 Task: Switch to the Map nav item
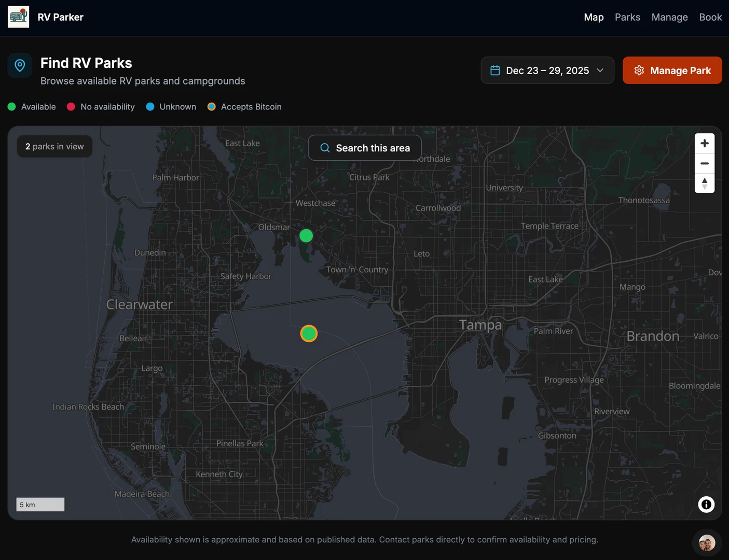pyautogui.click(x=594, y=17)
